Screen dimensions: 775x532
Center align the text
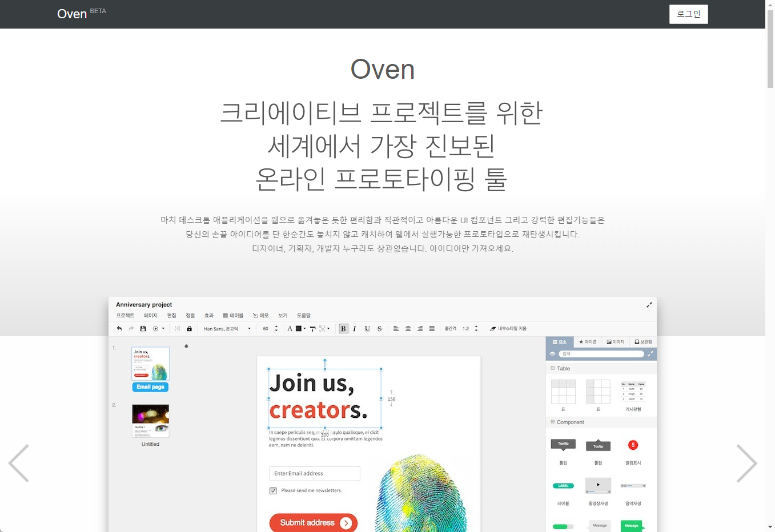[408, 329]
